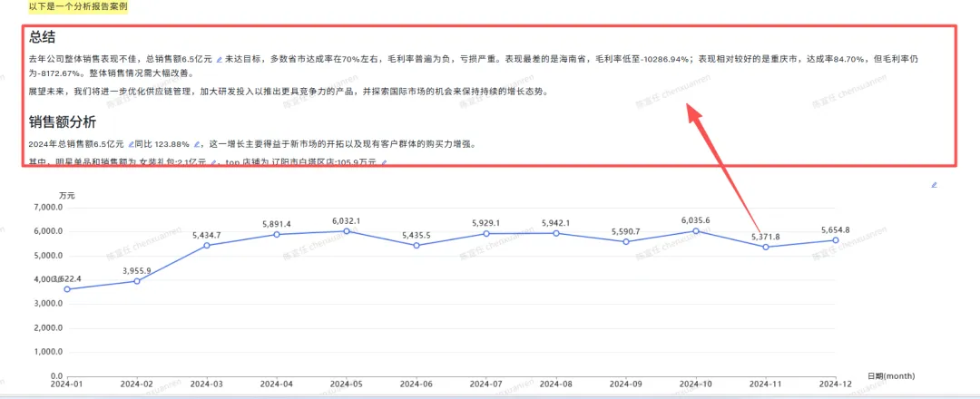Click data label 5,929.1
Screen dimensions: 980x399
pyautogui.click(x=486, y=223)
